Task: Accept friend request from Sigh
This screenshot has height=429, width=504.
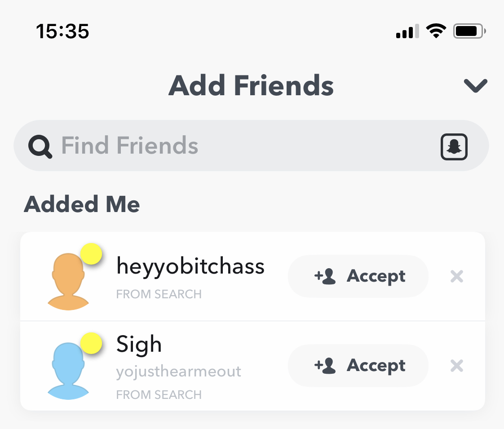Action: click(358, 366)
